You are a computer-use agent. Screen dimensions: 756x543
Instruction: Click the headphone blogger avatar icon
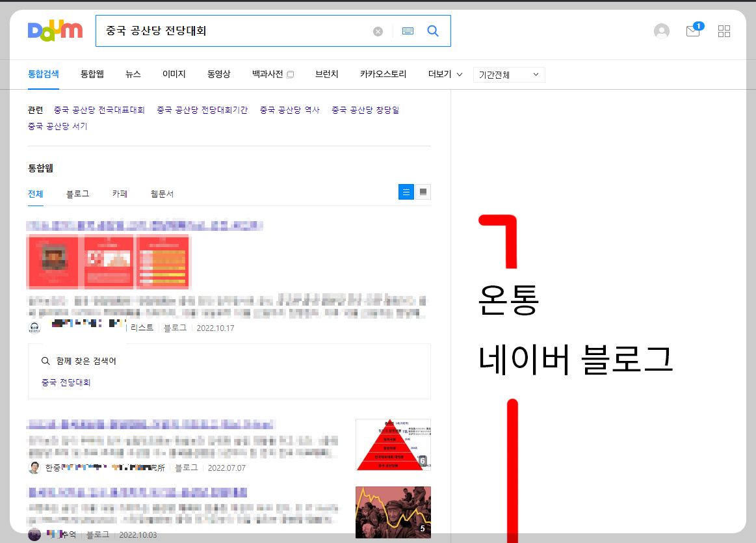[34, 328]
